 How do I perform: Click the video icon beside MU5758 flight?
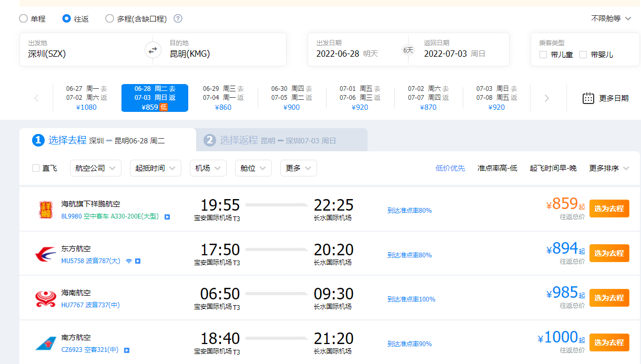(x=138, y=261)
